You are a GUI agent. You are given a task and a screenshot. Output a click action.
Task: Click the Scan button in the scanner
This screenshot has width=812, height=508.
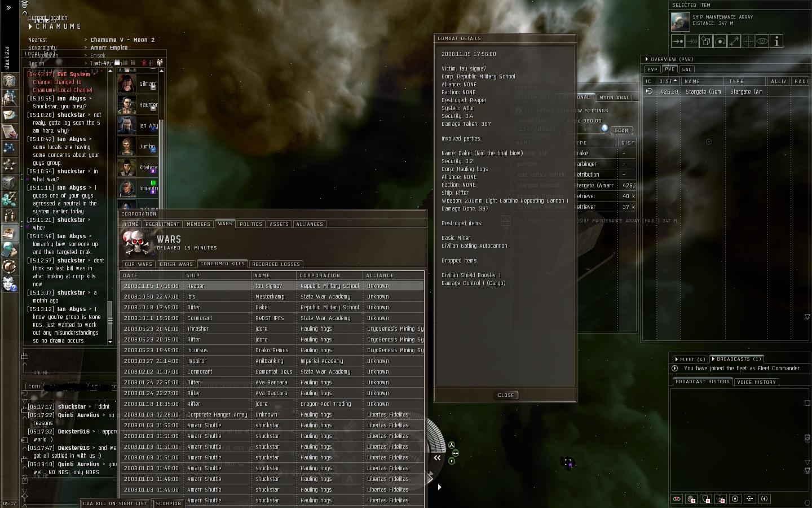point(621,130)
